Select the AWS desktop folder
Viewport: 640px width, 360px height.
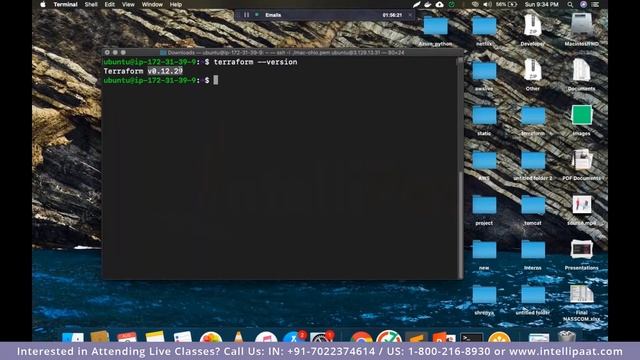click(x=484, y=160)
